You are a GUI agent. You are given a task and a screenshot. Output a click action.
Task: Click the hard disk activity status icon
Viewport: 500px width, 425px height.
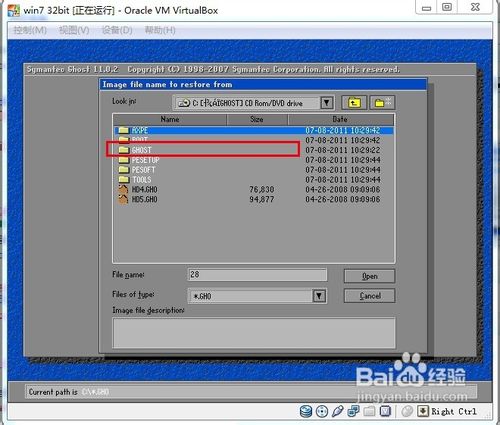pos(306,411)
